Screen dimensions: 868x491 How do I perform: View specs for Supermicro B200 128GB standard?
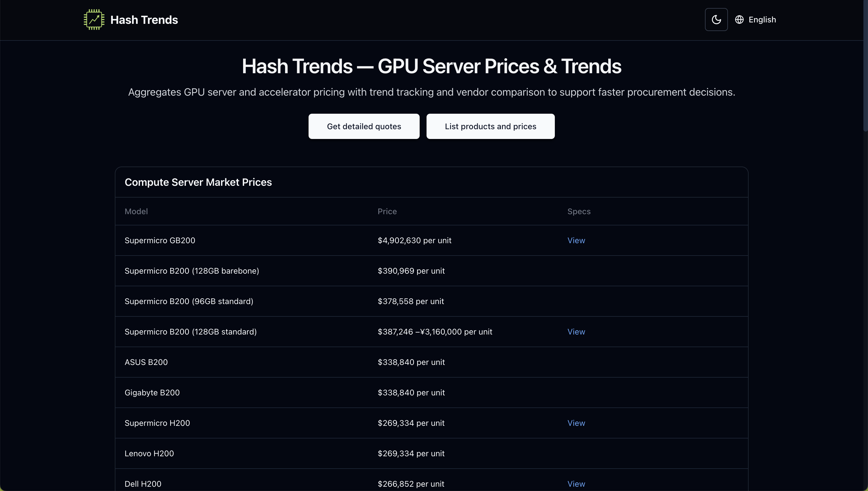(x=576, y=331)
